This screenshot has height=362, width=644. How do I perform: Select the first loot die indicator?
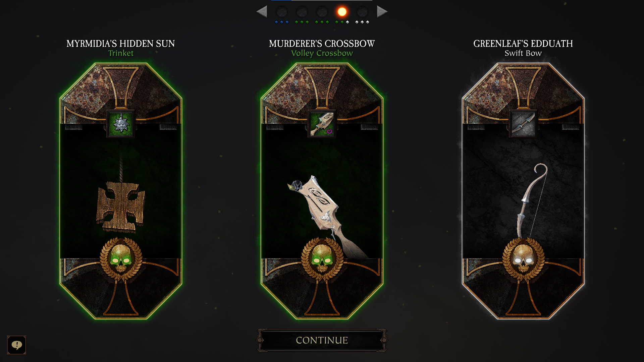[x=282, y=12]
